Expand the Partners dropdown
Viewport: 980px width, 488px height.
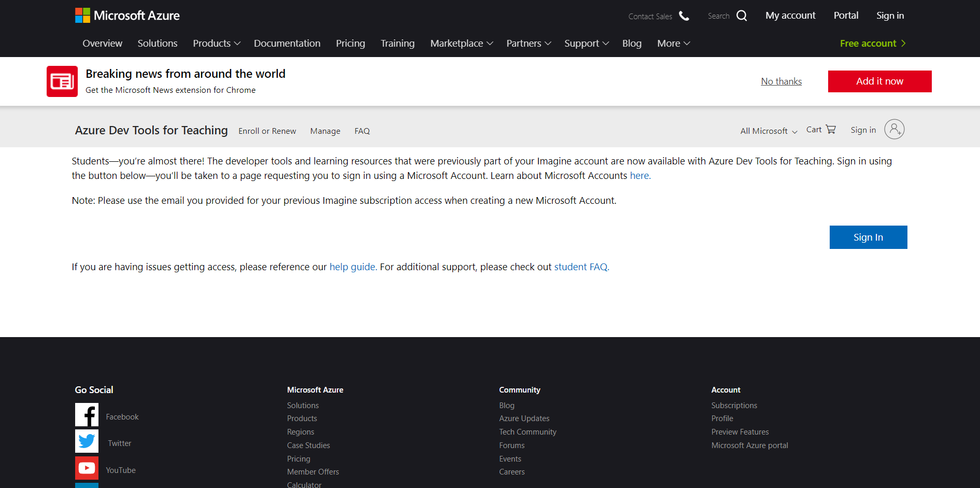[x=529, y=44]
